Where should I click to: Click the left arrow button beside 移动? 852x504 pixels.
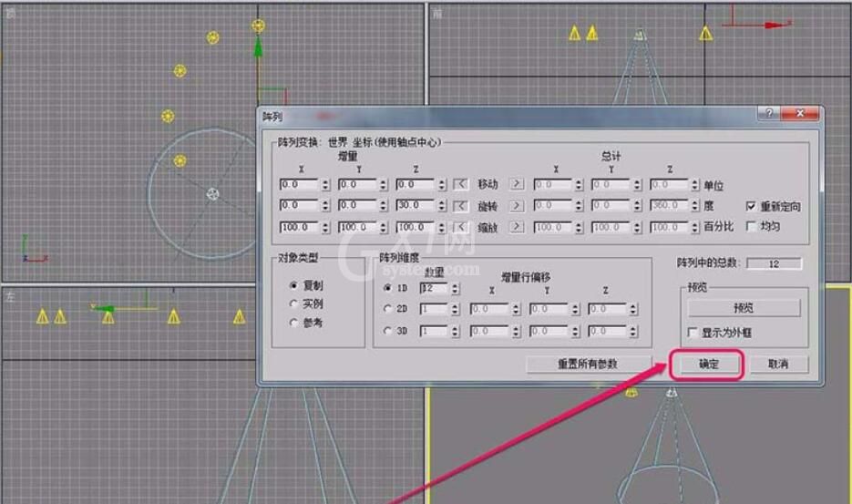[461, 184]
